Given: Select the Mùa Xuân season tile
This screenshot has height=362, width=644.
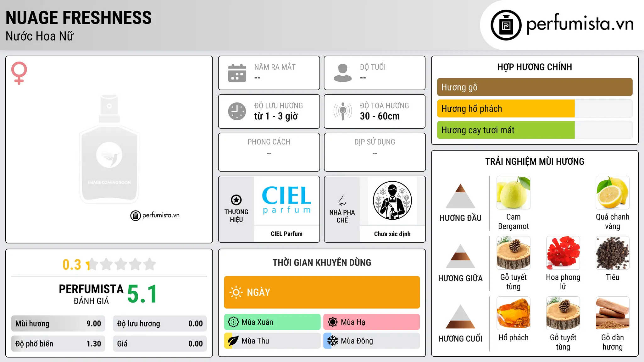Looking at the screenshot, I should tap(272, 322).
